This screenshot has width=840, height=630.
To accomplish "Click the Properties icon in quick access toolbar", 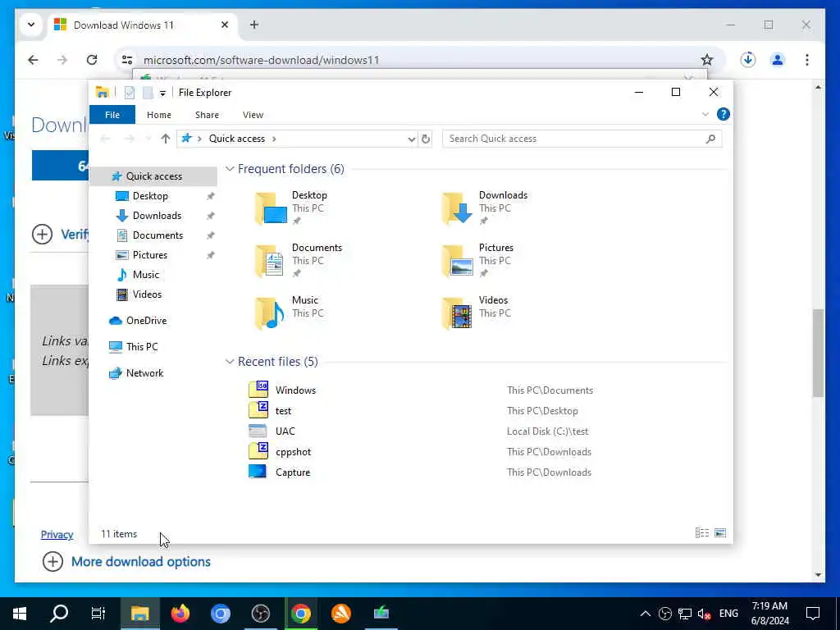I will 129,93.
